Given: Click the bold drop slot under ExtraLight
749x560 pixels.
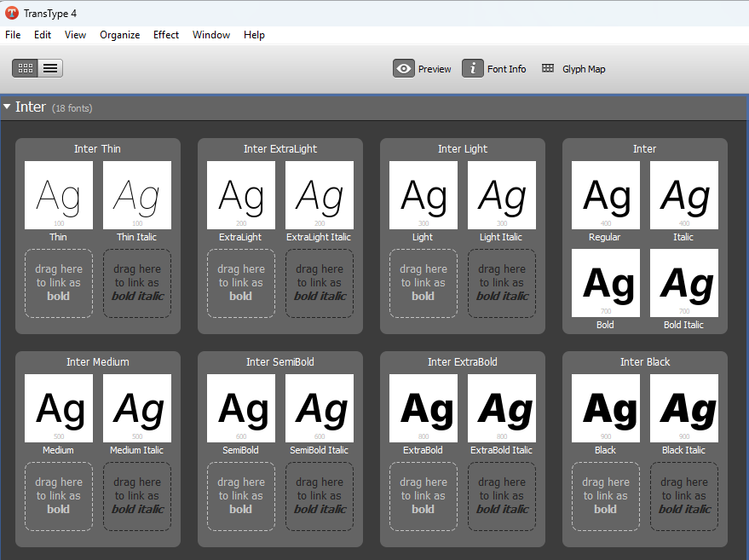Looking at the screenshot, I should pyautogui.click(x=241, y=283).
